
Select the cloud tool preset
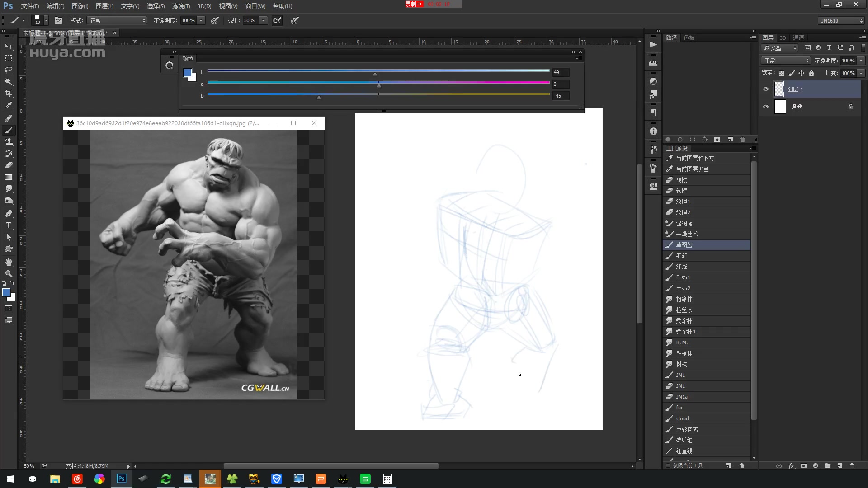[707, 418]
